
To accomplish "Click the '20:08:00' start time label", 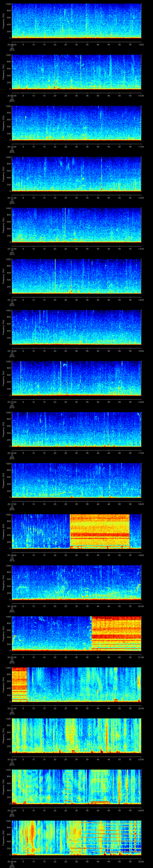I will tap(12, 44).
